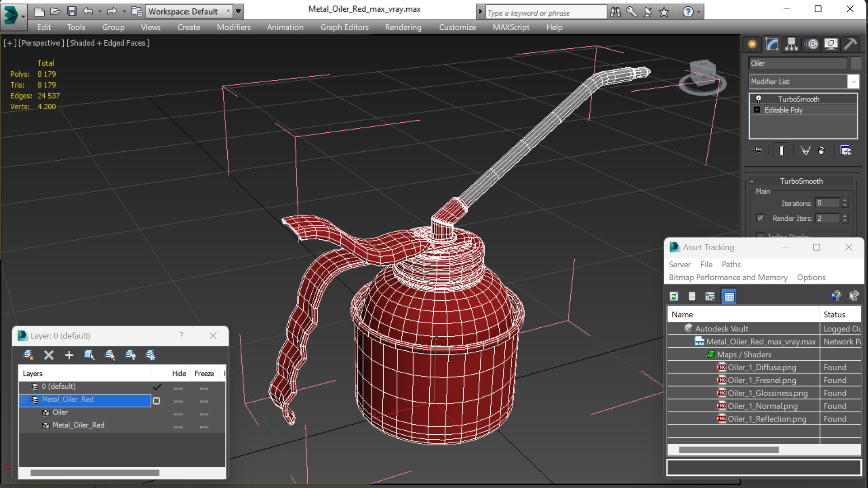Open the Hierarchy command panel tab
Screen dimensions: 868x488
791,44
